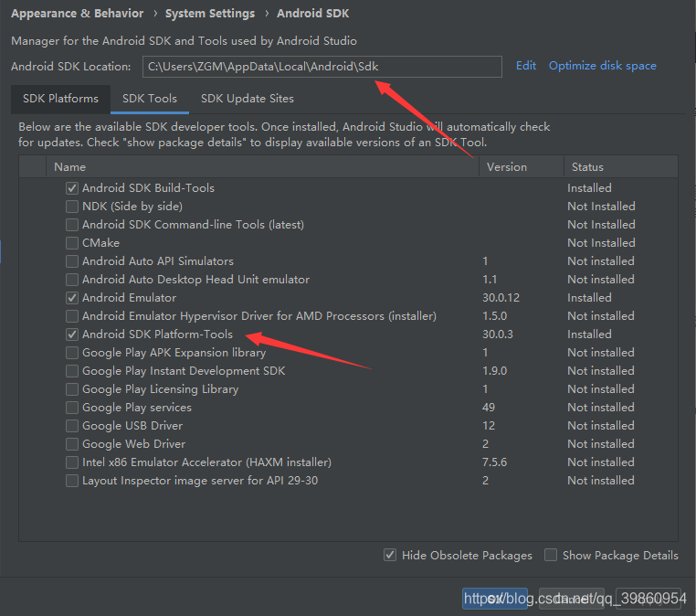This screenshot has width=696, height=616.
Task: Select the Layout Inspector image server row name
Action: [x=200, y=481]
